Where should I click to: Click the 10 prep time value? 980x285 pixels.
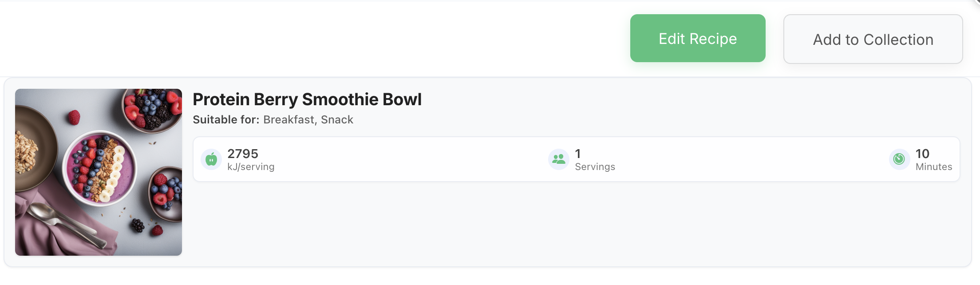(x=922, y=154)
